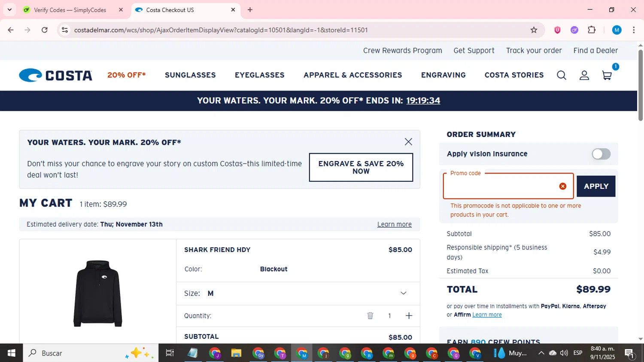
Task: Click Learn more about Affirm installments
Action: tap(487, 315)
